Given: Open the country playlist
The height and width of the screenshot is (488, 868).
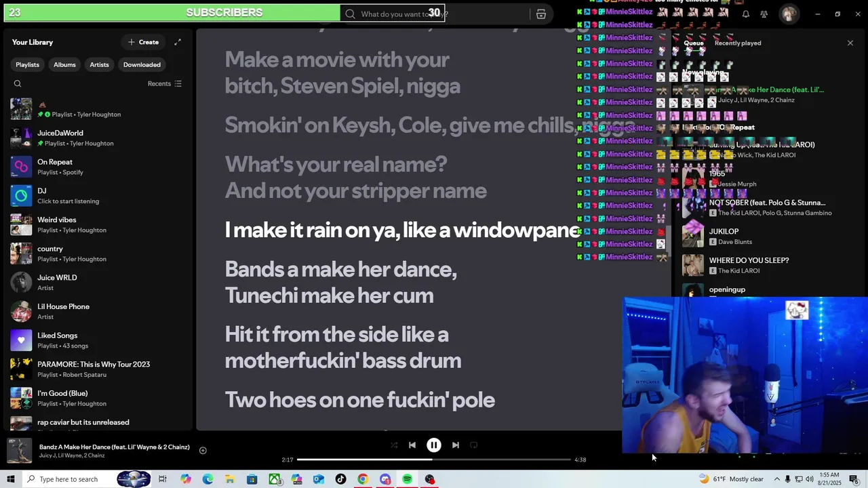Looking at the screenshot, I should (96, 253).
